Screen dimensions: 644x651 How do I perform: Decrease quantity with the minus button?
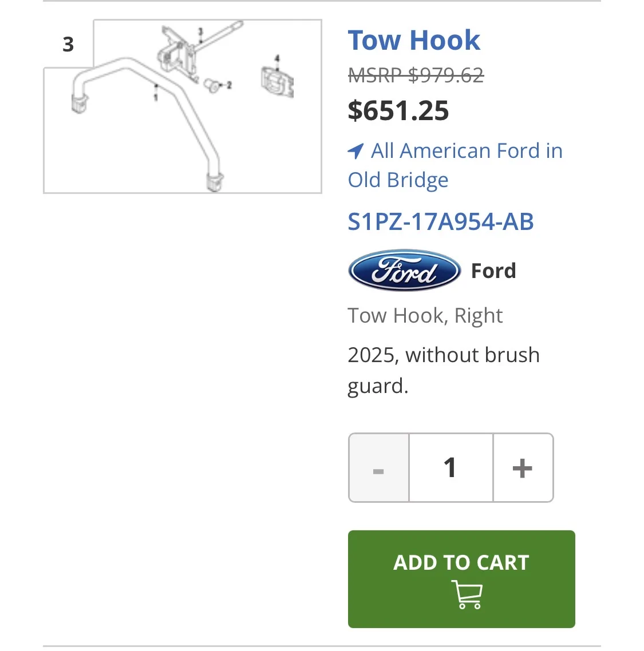point(378,468)
